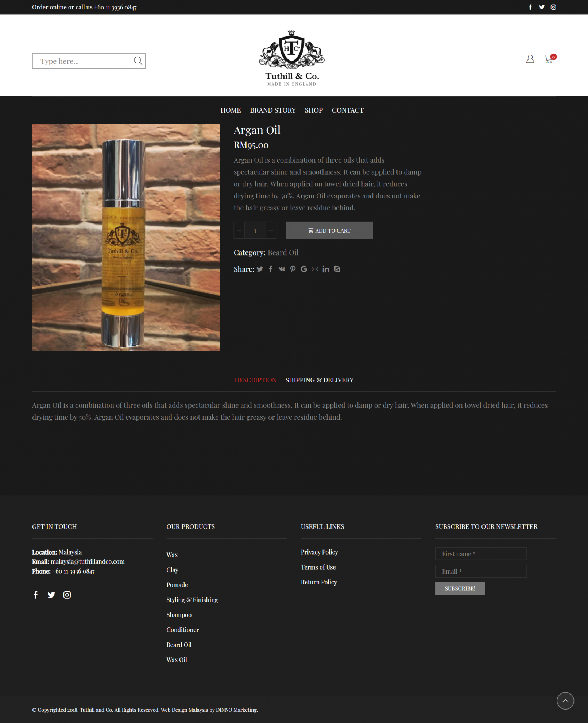The image size is (588, 723).
Task: Increase quantity with plus button
Action: click(271, 230)
